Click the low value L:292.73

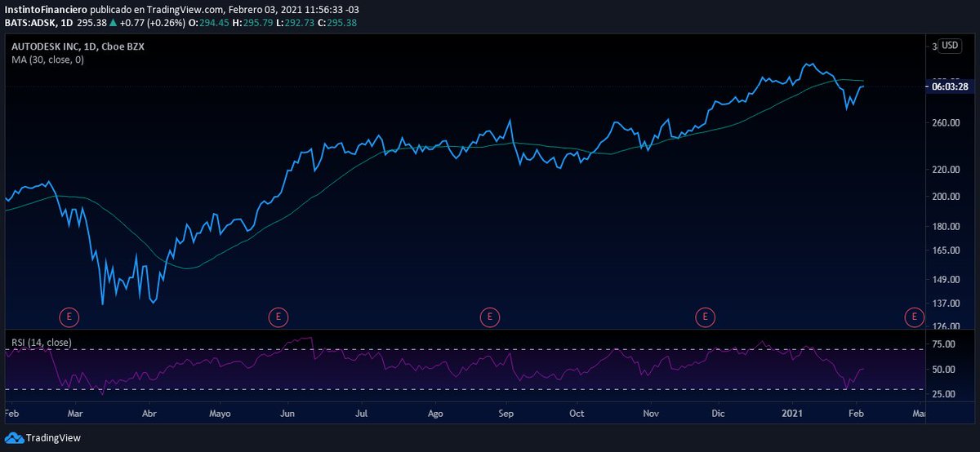[294, 22]
